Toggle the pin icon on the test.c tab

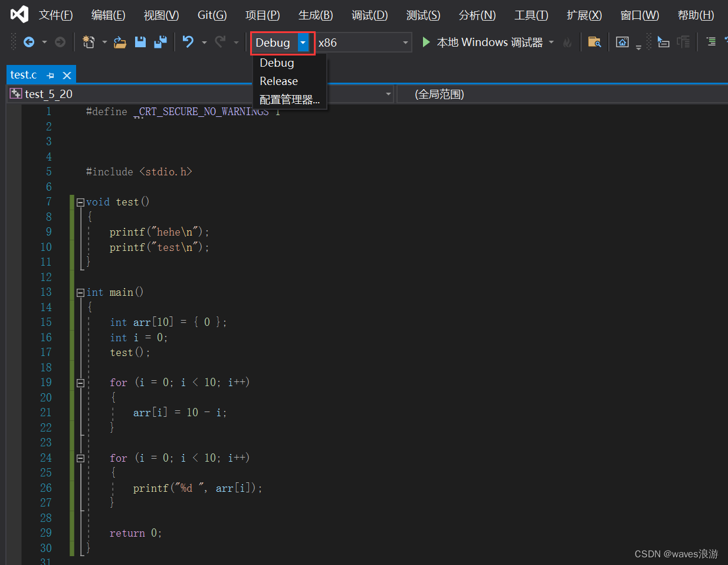50,76
